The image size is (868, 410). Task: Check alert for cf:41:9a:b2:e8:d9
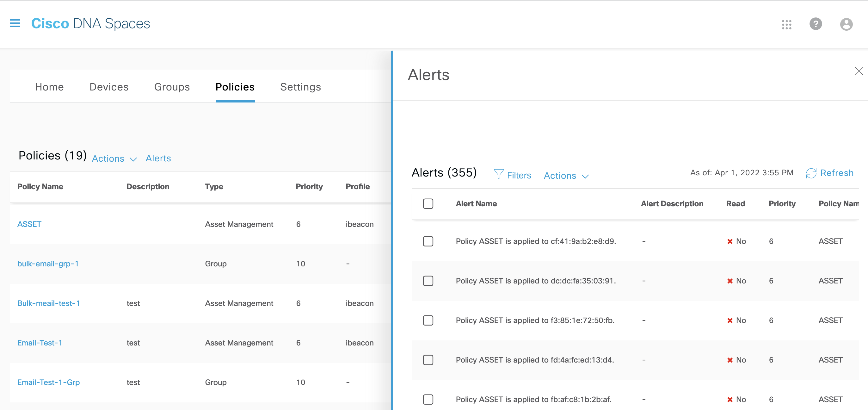point(428,241)
